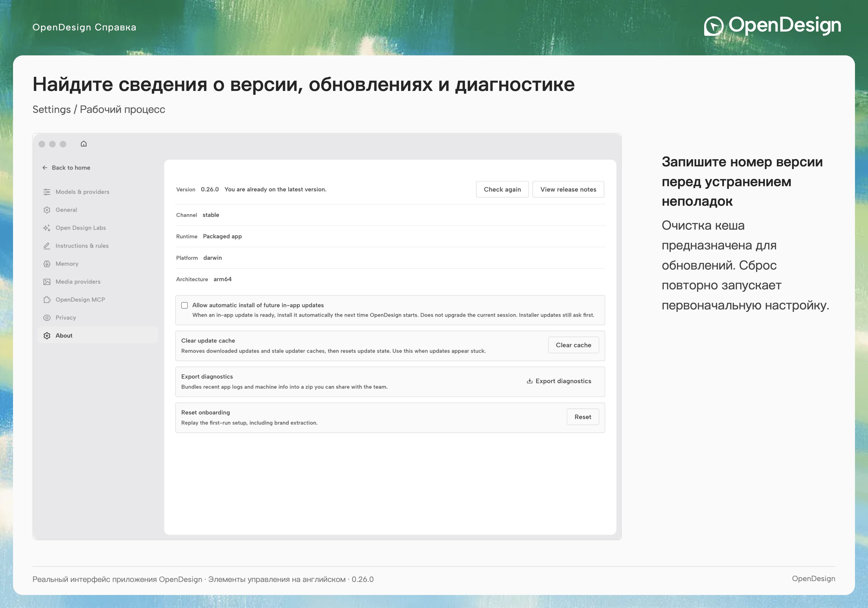This screenshot has height=608, width=868.
Task: Click the Reset onboarding heading
Action: (x=205, y=412)
